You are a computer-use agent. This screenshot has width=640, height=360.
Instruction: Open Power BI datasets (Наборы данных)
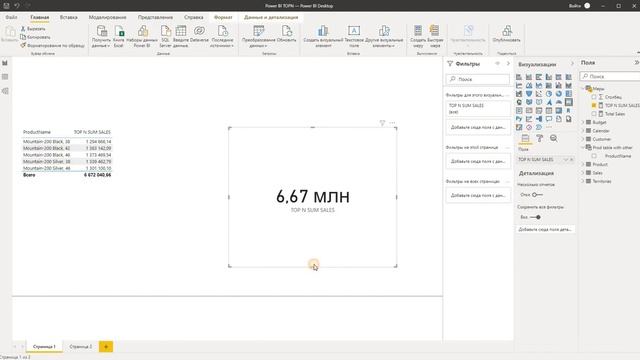pos(142,36)
